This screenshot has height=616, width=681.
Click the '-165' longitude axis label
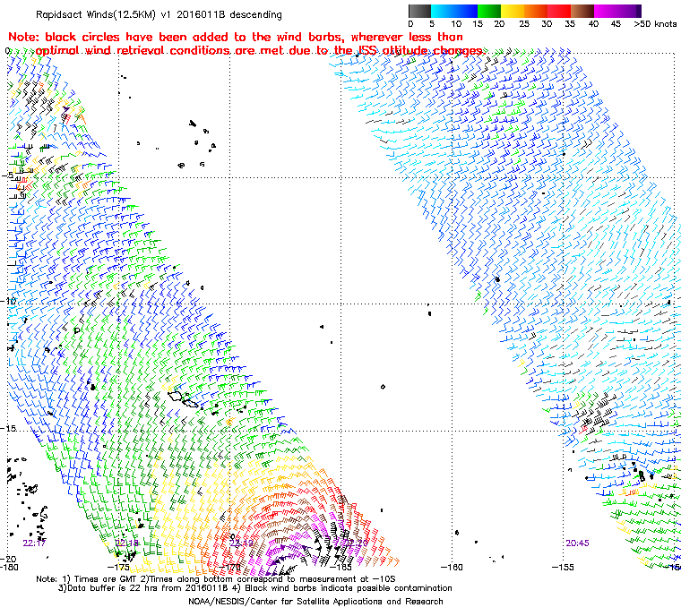click(340, 568)
